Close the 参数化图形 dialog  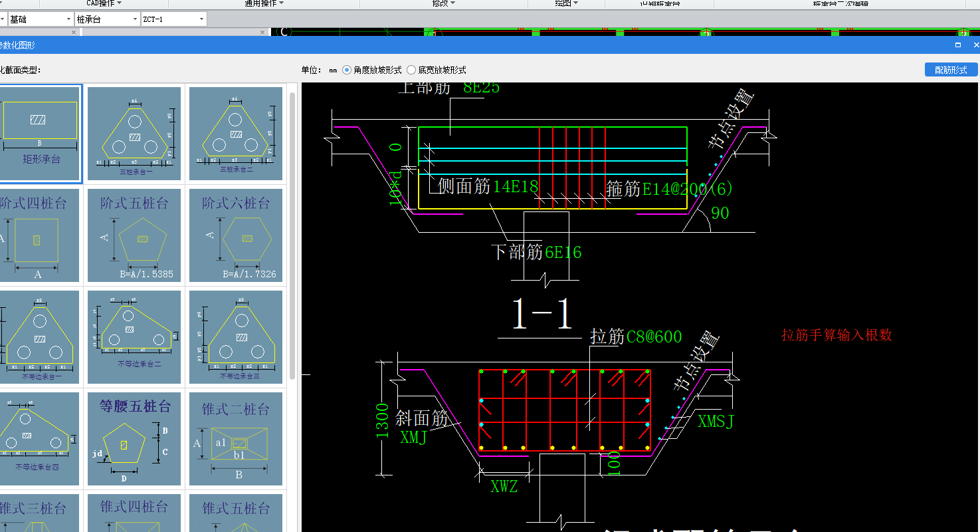(976, 45)
